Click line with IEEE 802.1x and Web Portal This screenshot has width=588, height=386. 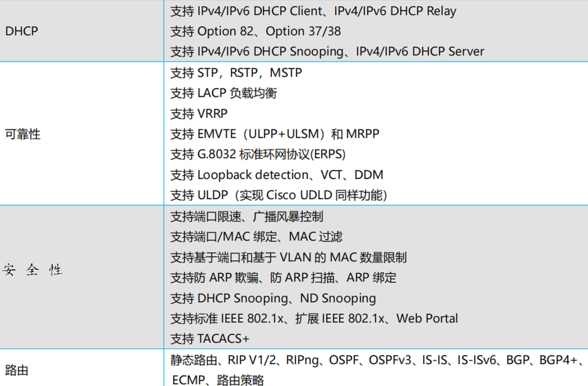[x=314, y=319]
